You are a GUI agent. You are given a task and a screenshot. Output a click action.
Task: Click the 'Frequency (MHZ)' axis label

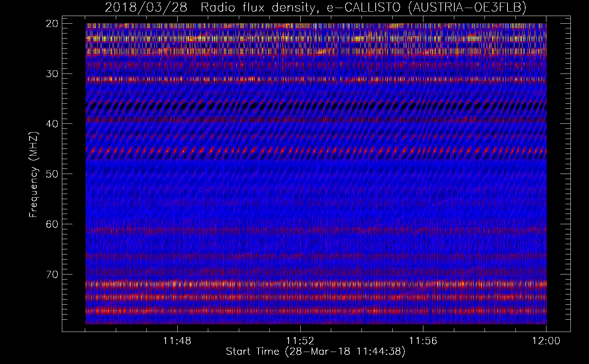click(33, 175)
